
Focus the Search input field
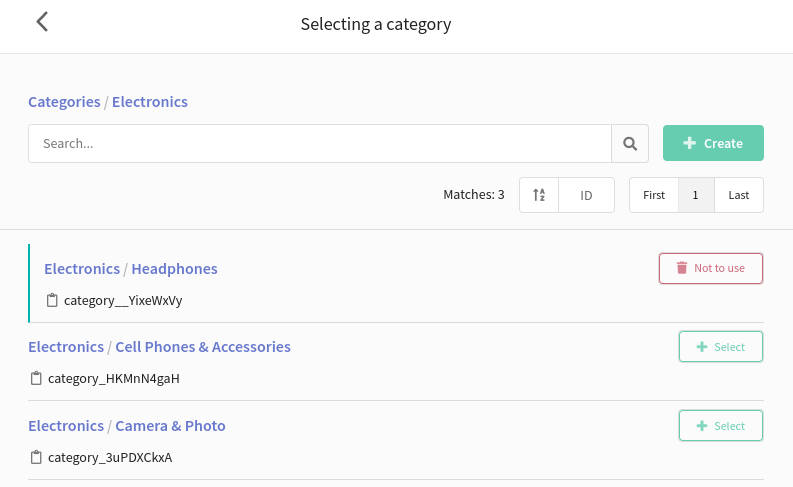(x=320, y=144)
